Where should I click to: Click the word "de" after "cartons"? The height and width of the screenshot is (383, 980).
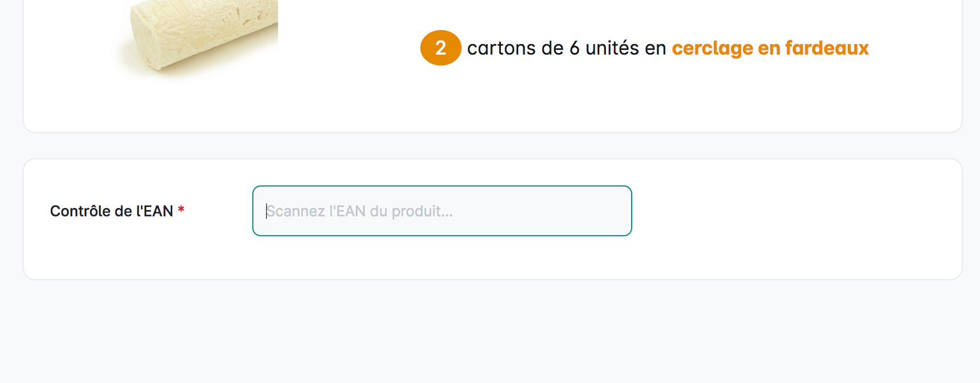coord(553,49)
